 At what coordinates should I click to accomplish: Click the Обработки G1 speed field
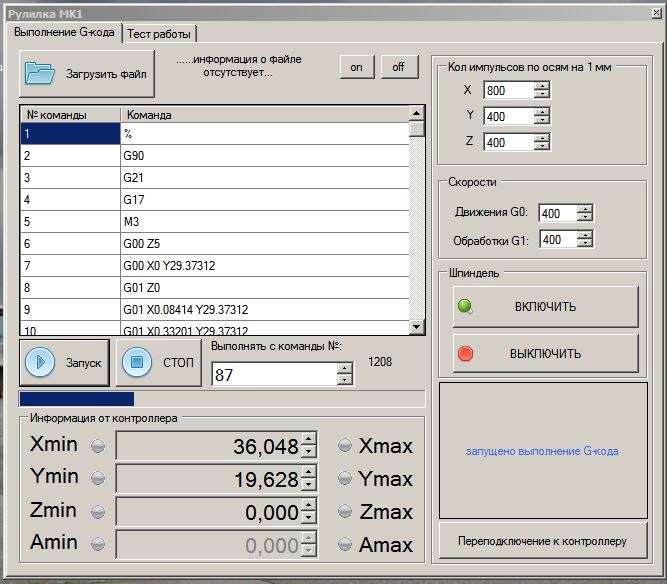tap(559, 239)
